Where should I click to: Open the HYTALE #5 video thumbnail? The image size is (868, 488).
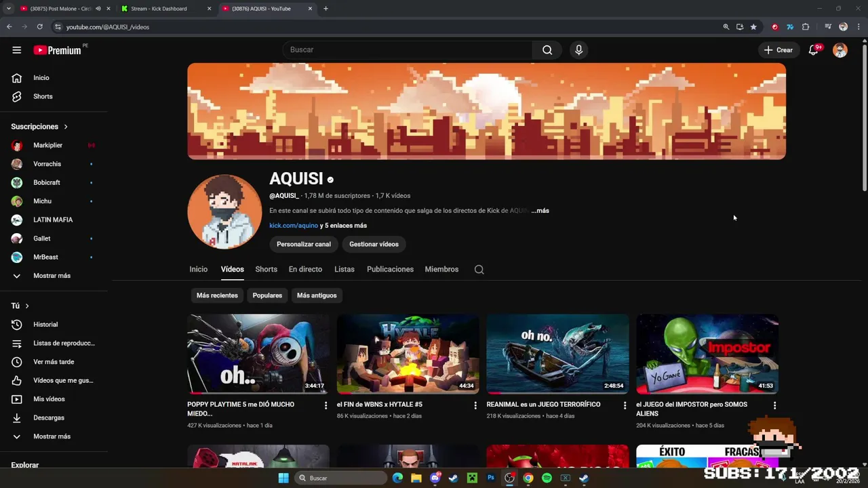tap(408, 354)
